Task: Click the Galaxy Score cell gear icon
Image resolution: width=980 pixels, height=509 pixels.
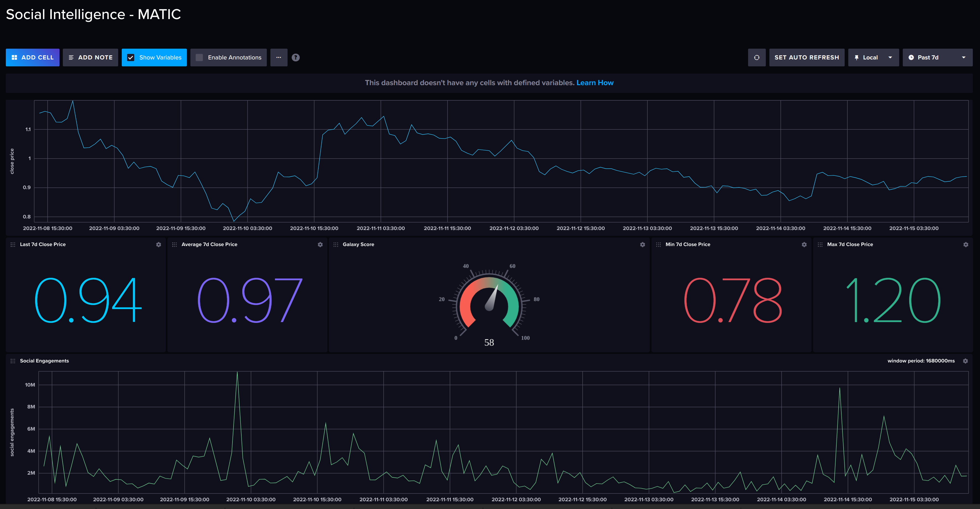Action: (x=643, y=244)
